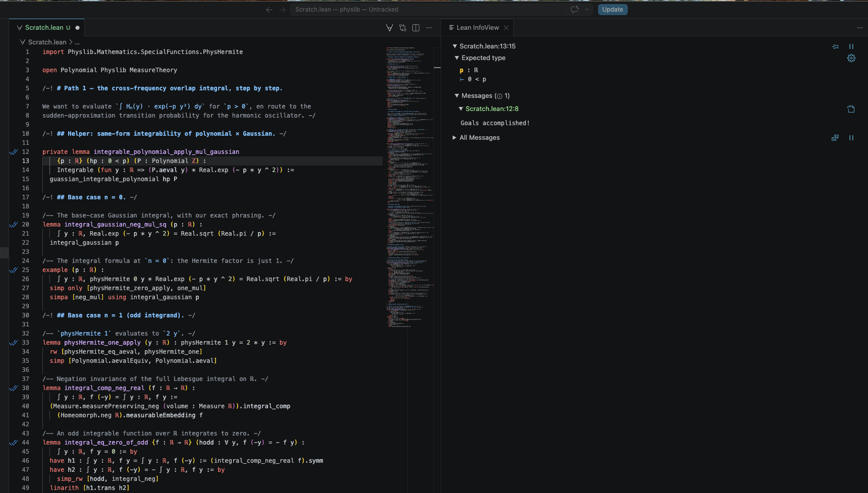
Task: Click the checkmark gutter icon at line 38
Action: pos(14,388)
